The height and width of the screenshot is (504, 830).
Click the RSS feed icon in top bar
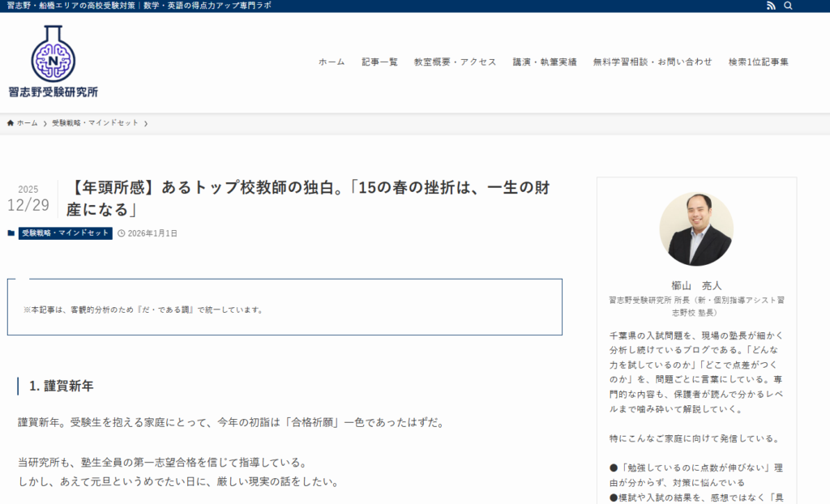(x=771, y=6)
